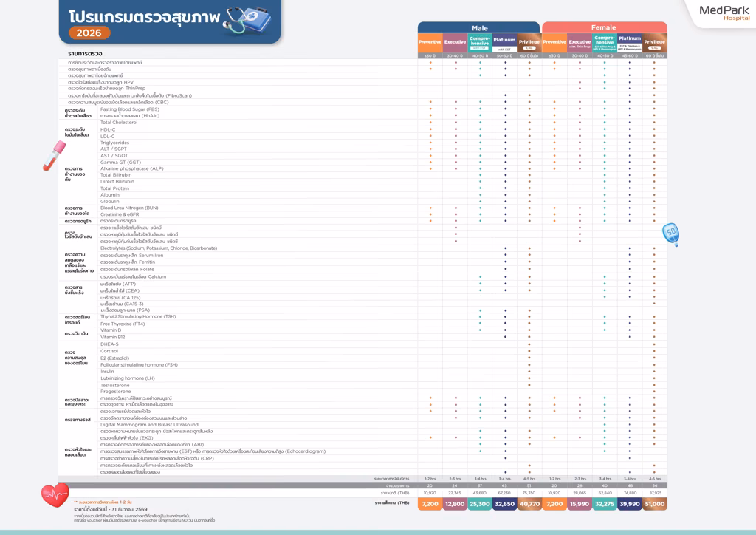Click the blood test tube icon
This screenshot has width=756, height=535.
tap(54, 156)
